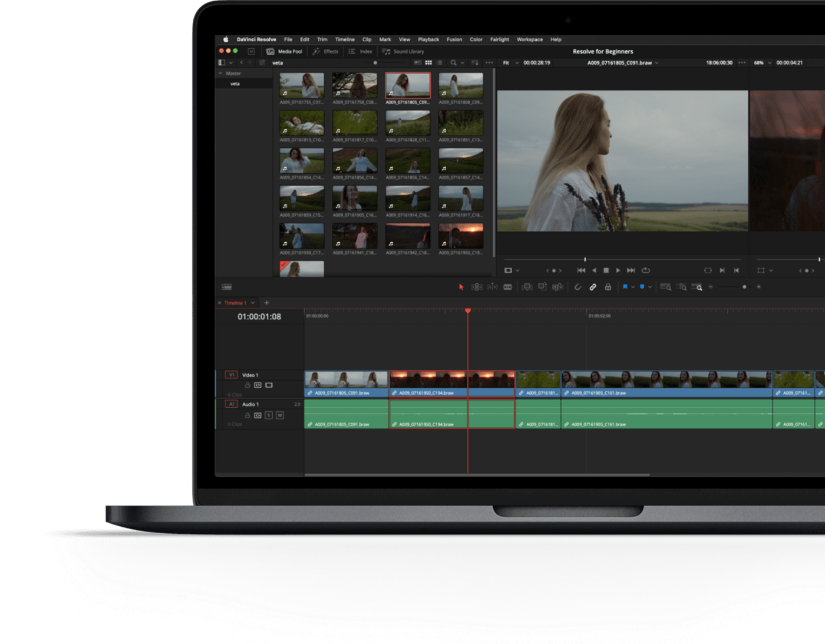The height and width of the screenshot is (644, 825).
Task: Click the media pool sort icon
Action: click(475, 62)
